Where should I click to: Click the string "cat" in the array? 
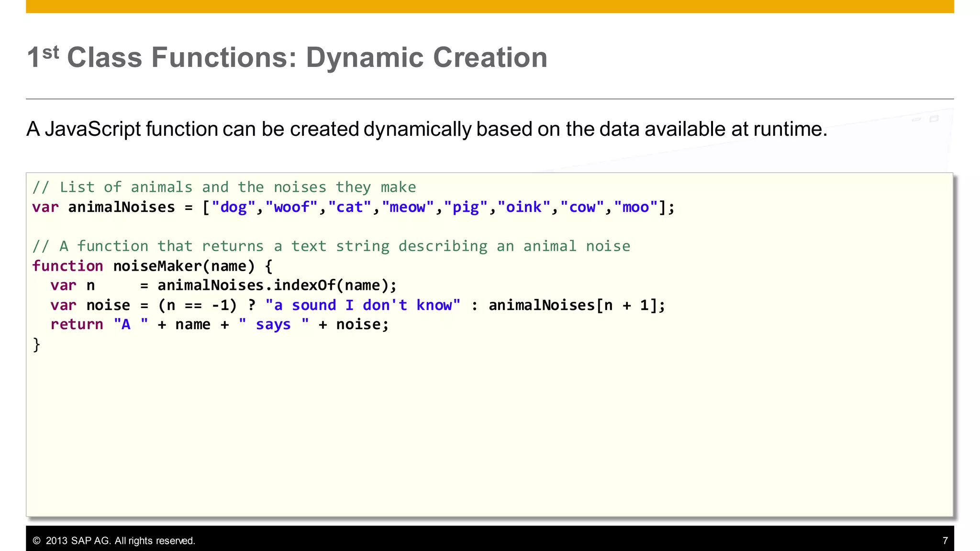click(x=350, y=207)
